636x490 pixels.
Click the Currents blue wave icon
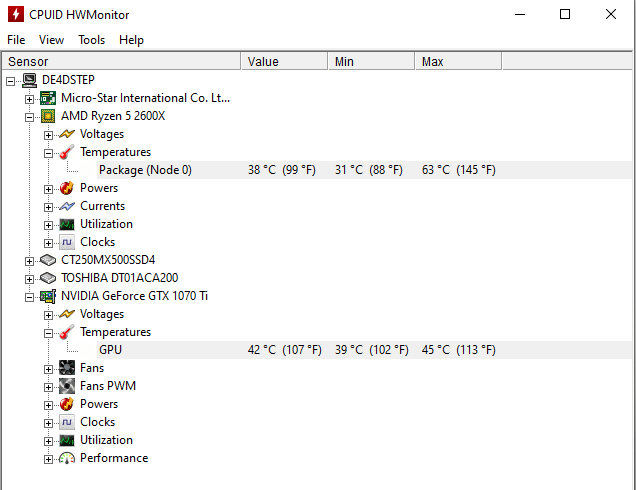pyautogui.click(x=67, y=206)
